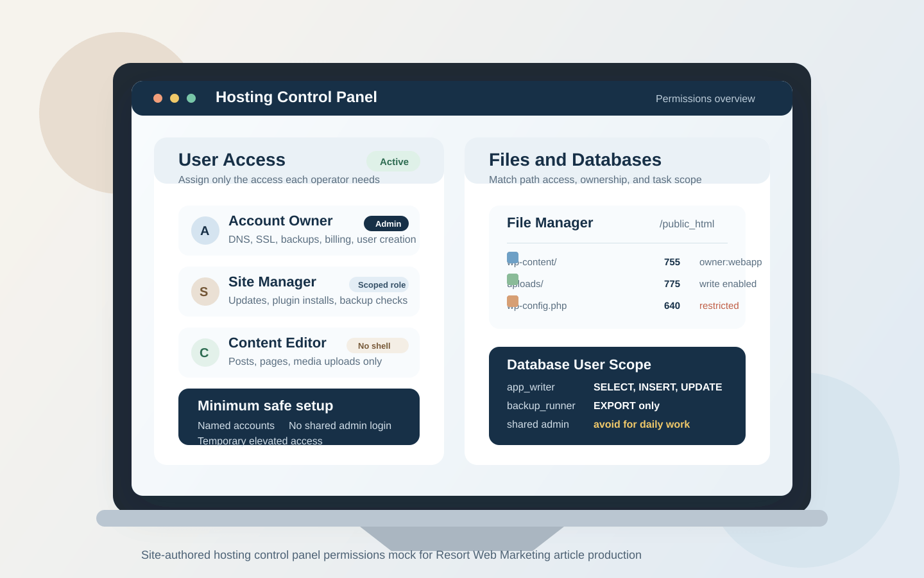
Task: Select the wp-content folder icon
Action: coord(513,258)
